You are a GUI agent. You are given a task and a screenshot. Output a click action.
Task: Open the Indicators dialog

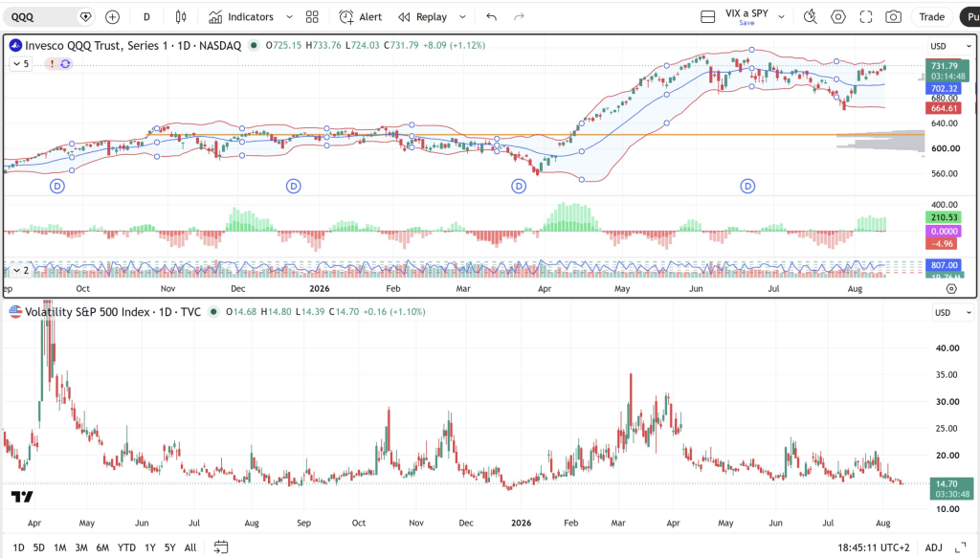pos(241,17)
